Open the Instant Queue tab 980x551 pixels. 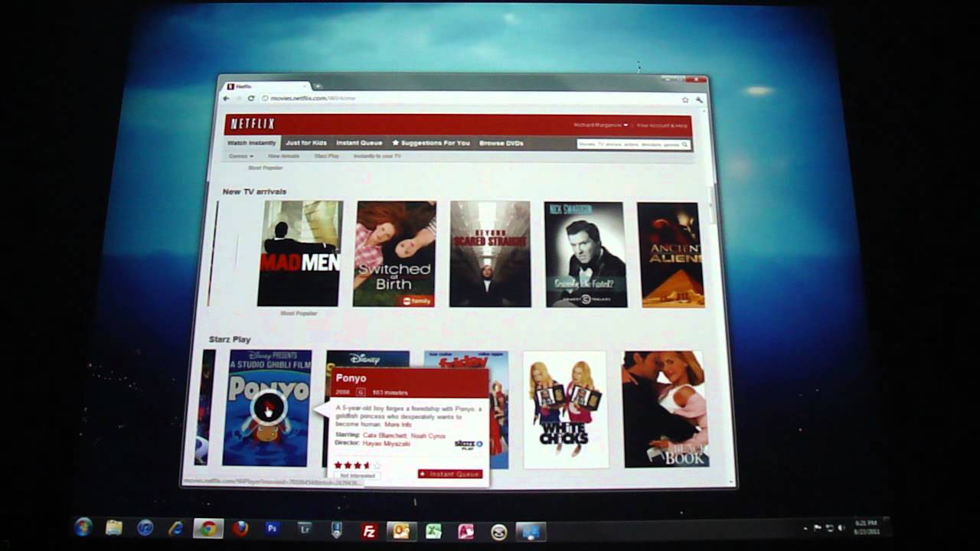pos(359,143)
